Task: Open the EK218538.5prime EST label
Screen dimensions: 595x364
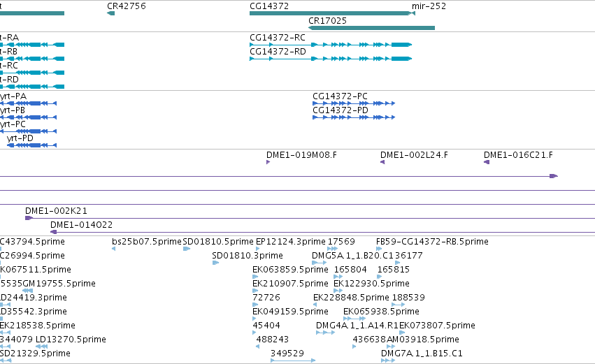Action: point(38,326)
